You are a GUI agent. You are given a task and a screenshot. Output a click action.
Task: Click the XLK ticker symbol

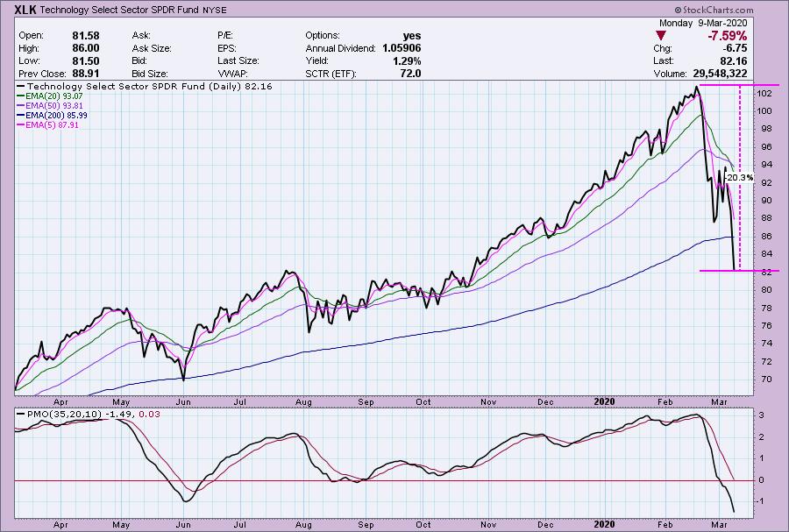[x=25, y=10]
